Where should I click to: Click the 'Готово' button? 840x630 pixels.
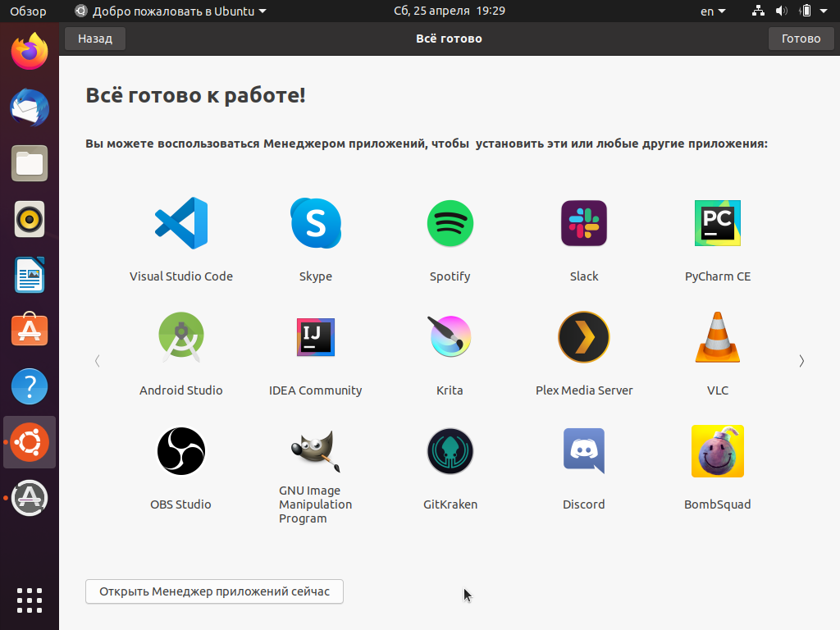[801, 39]
